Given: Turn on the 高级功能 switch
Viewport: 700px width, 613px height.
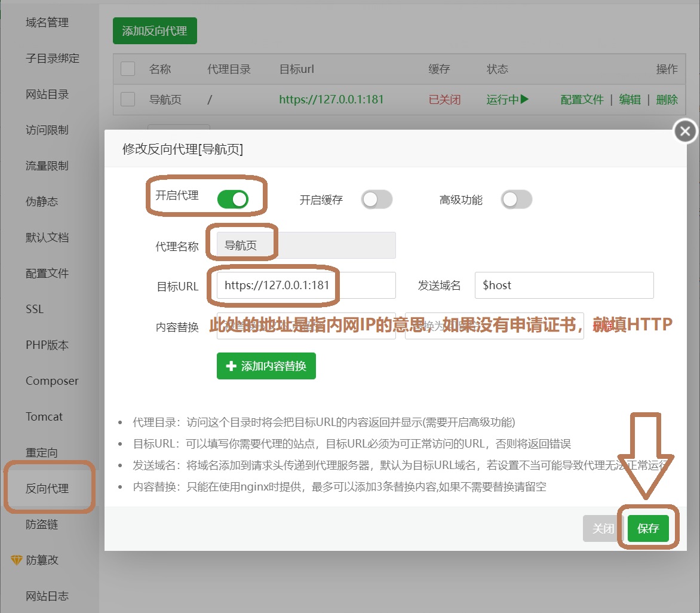Looking at the screenshot, I should [517, 200].
